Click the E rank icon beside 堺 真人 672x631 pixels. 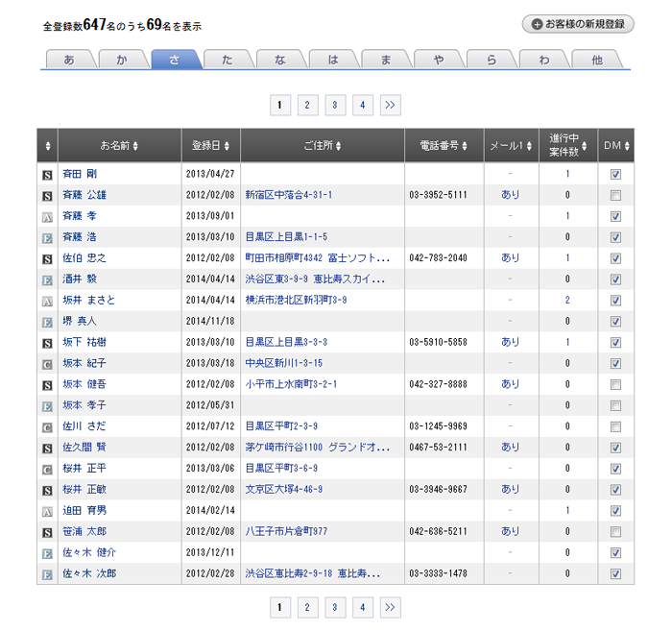point(47,322)
